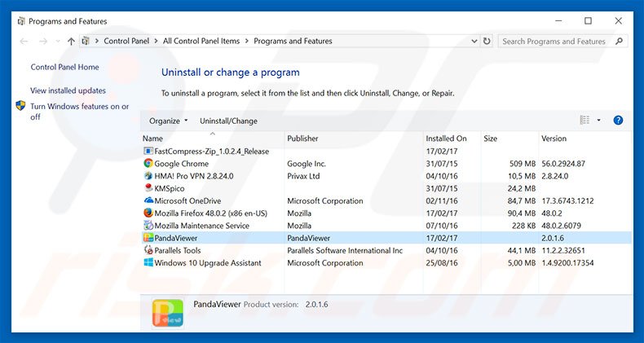The width and height of the screenshot is (644, 343).
Task: Click the Uninstall/Change button
Action: [x=228, y=121]
